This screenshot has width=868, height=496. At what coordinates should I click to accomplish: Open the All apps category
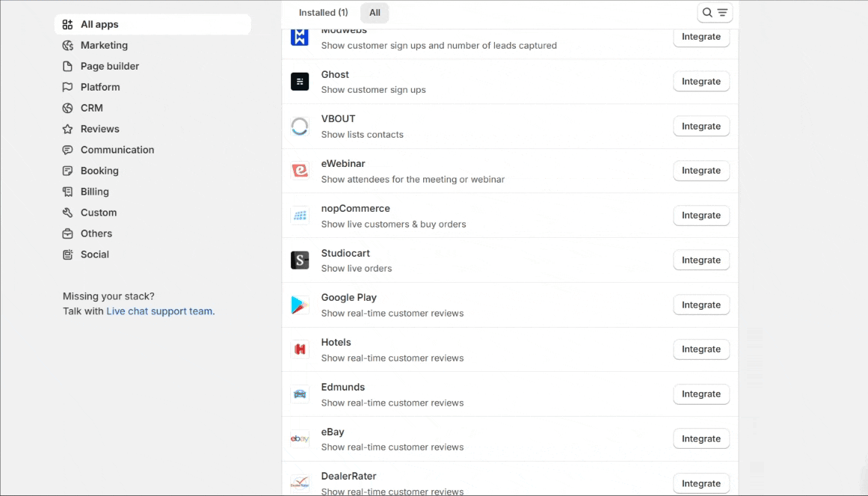(153, 25)
